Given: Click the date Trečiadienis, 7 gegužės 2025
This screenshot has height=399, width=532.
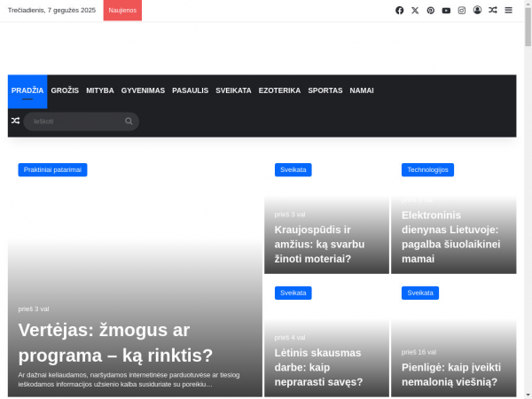Looking at the screenshot, I should (x=51, y=10).
